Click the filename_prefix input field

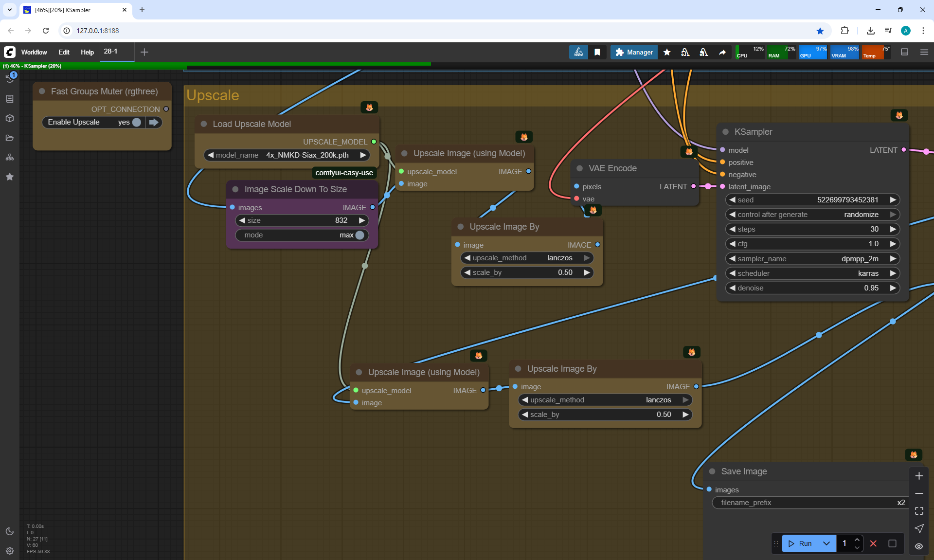[811, 503]
